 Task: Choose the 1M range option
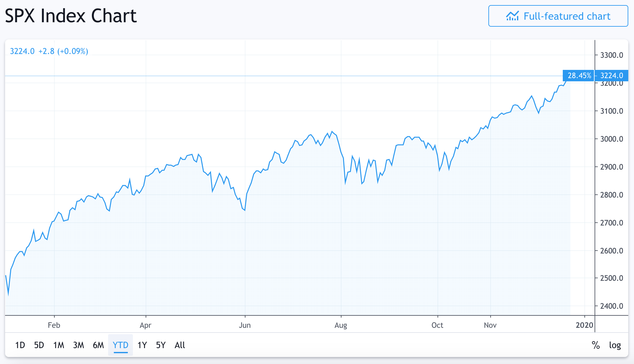click(59, 345)
